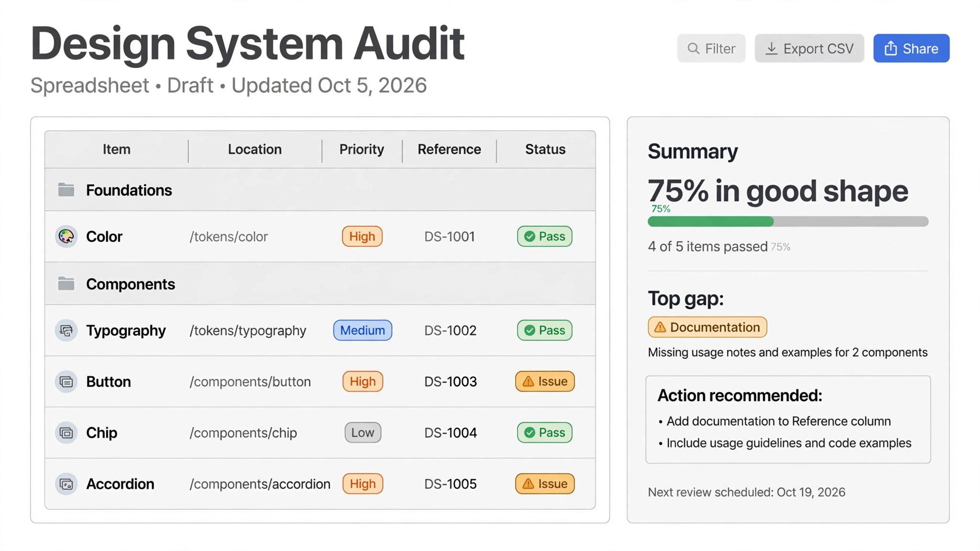This screenshot has width=980, height=551.
Task: Click the DS-1005 reference
Action: pos(450,484)
